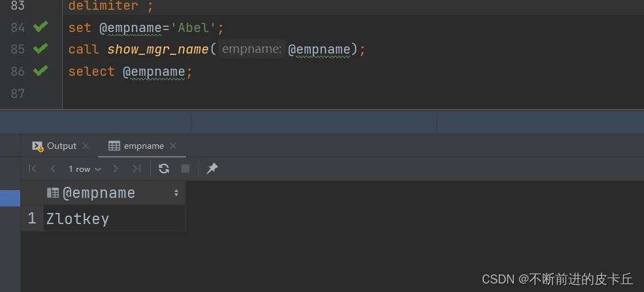
Task: Click the stop execution square icon
Action: click(x=185, y=169)
